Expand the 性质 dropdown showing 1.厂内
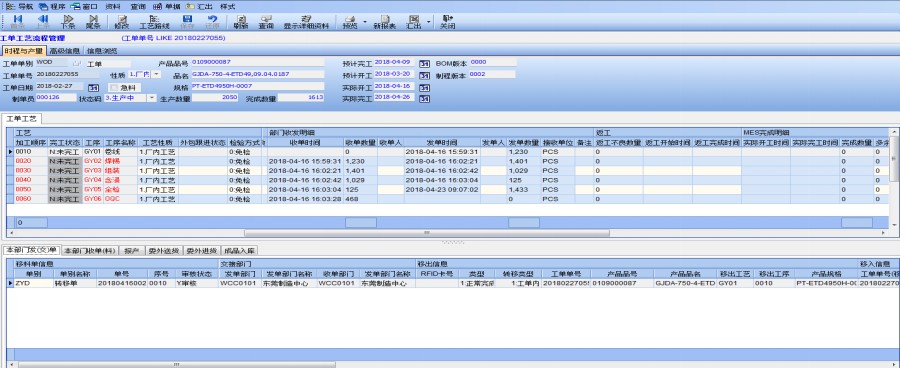Screen dimensions: 900x368 pyautogui.click(x=157, y=75)
